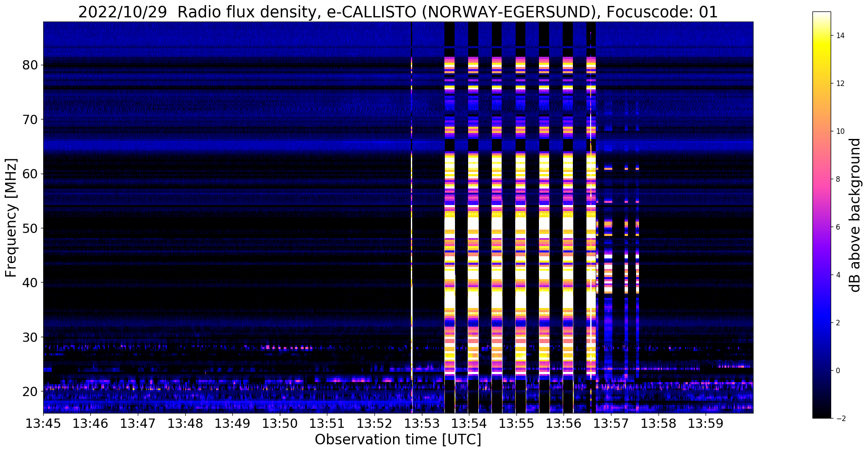Click the 13:54 time tick label
Viewport: 868px width, 452px height.
pyautogui.click(x=469, y=423)
